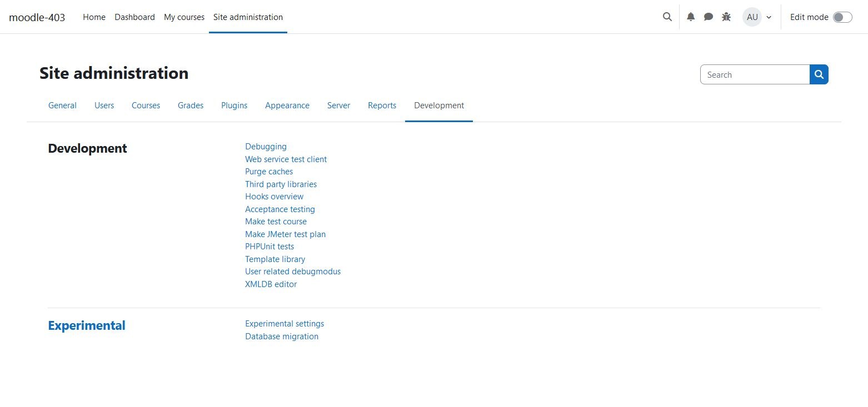Click into the Site administration search field
Image resolution: width=868 pixels, height=407 pixels.
click(755, 74)
